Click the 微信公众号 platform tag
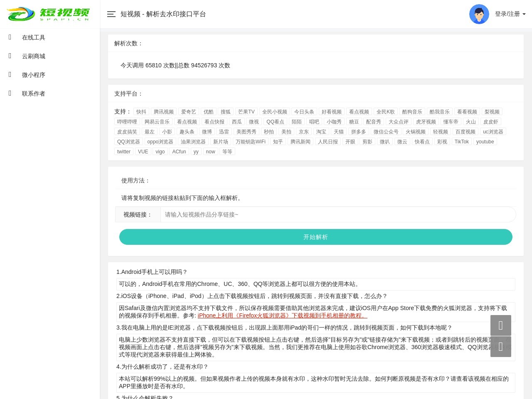The height and width of the screenshot is (399, 532). [x=386, y=132]
